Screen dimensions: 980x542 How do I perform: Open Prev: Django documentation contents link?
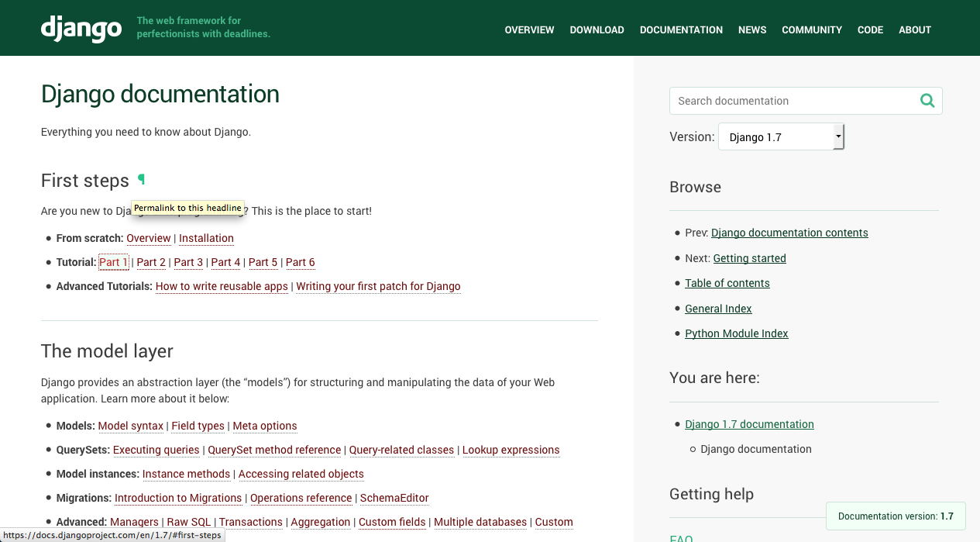(x=789, y=233)
